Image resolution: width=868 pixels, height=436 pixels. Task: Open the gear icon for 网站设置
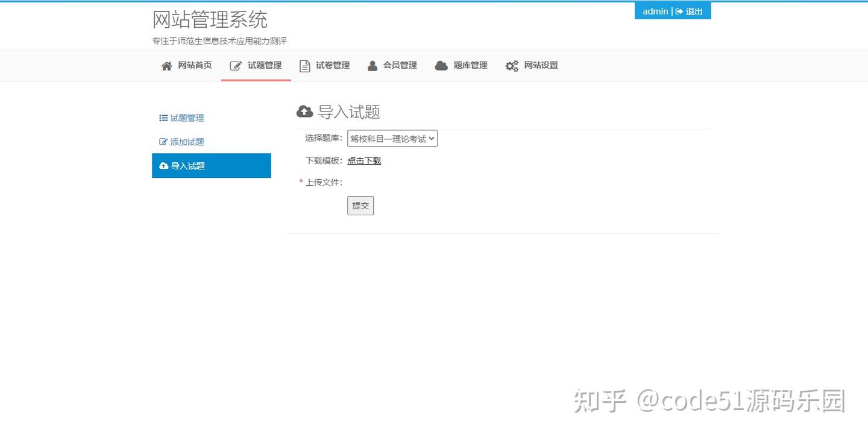point(512,65)
